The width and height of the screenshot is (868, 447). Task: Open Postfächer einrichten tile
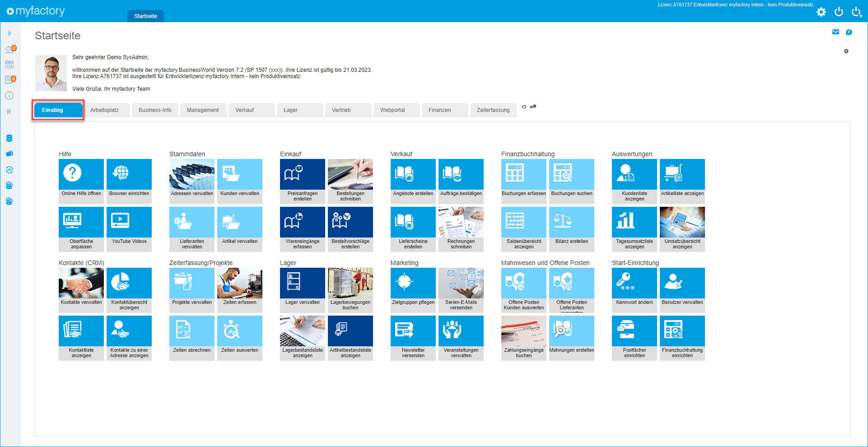click(635, 338)
